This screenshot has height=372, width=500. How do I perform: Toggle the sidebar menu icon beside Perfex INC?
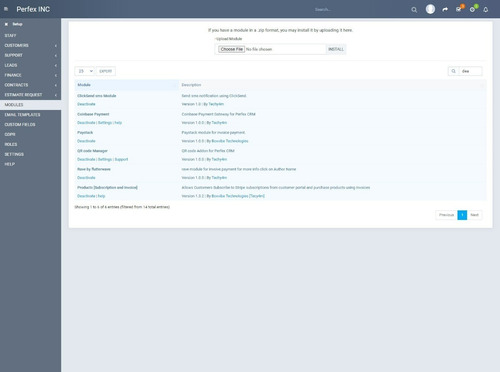6,9
